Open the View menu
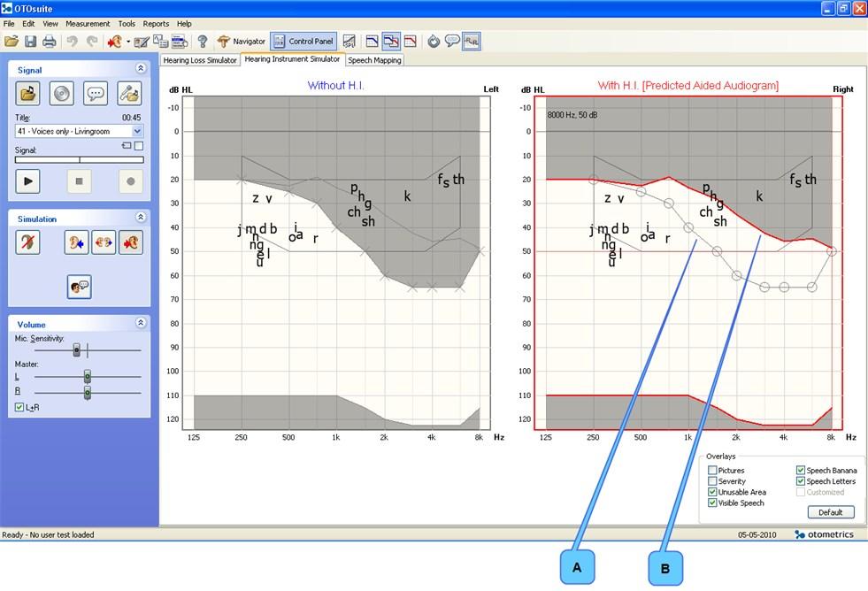The image size is (868, 591). (50, 24)
